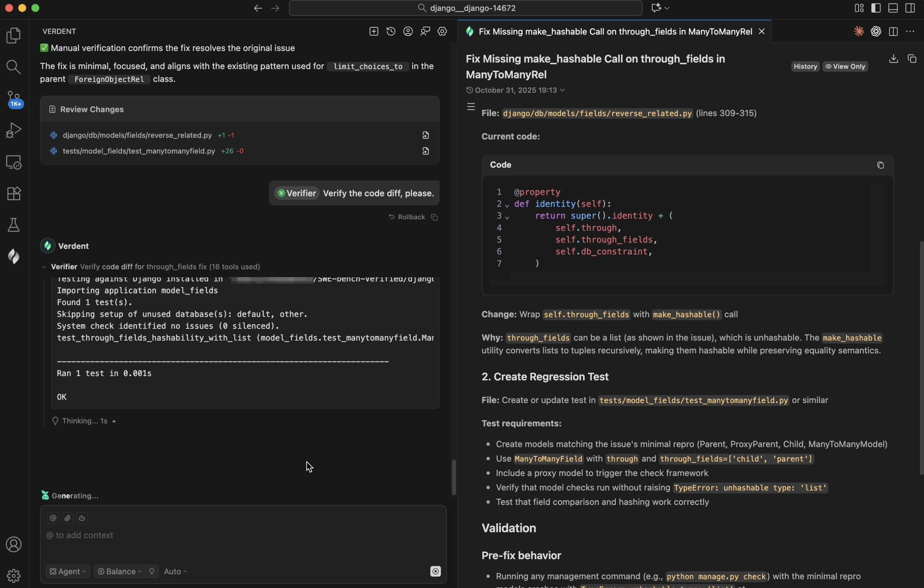
Task: Click the @ mention icon in chat input
Action: coord(53,518)
